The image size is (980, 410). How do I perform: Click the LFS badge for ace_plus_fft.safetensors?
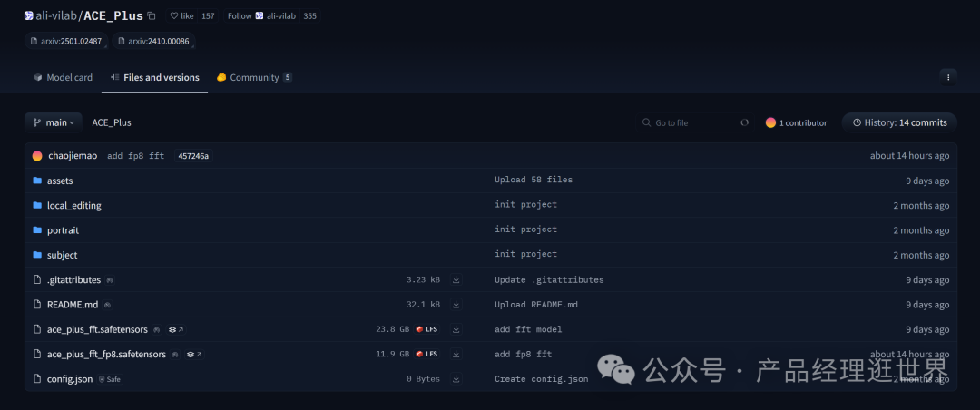(x=426, y=329)
